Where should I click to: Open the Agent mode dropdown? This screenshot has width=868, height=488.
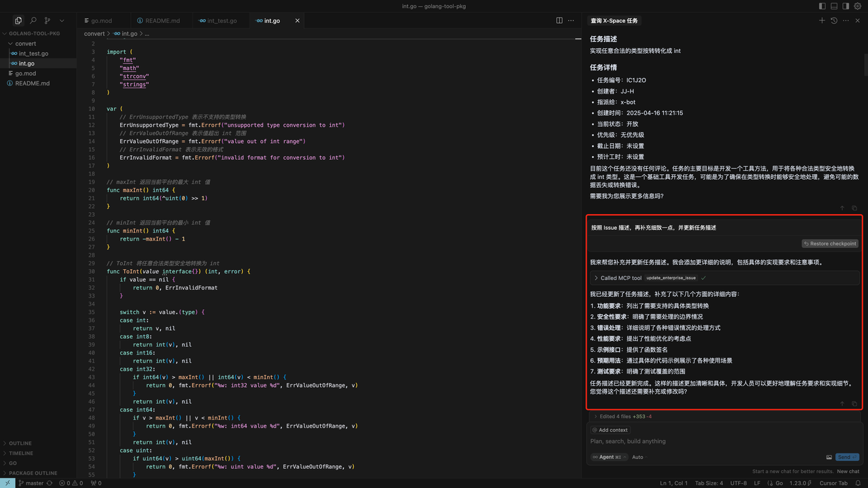(608, 457)
